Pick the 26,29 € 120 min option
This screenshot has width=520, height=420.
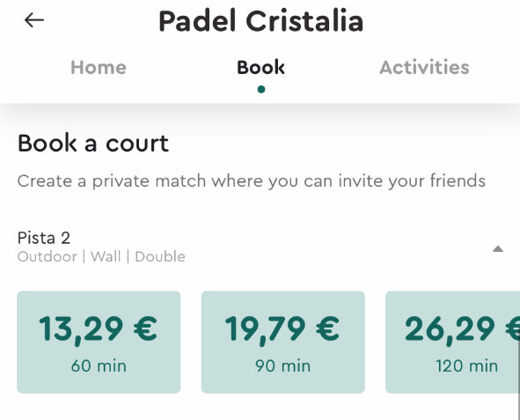[x=452, y=342]
